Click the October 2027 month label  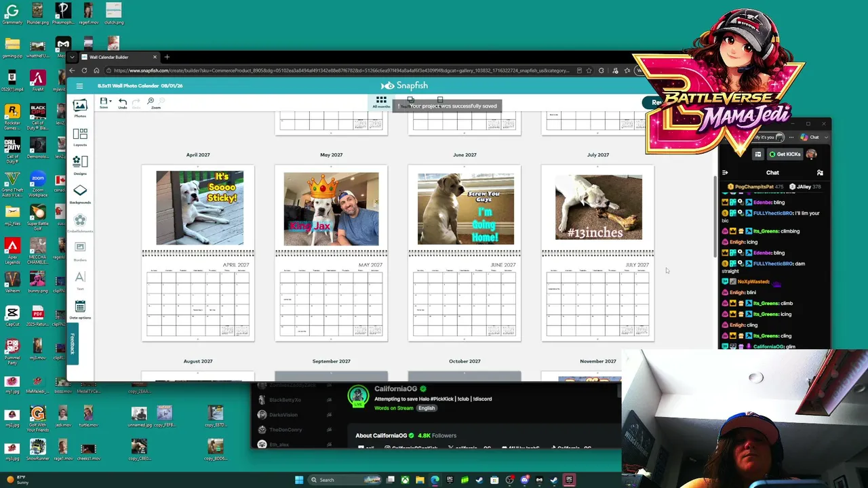465,361
